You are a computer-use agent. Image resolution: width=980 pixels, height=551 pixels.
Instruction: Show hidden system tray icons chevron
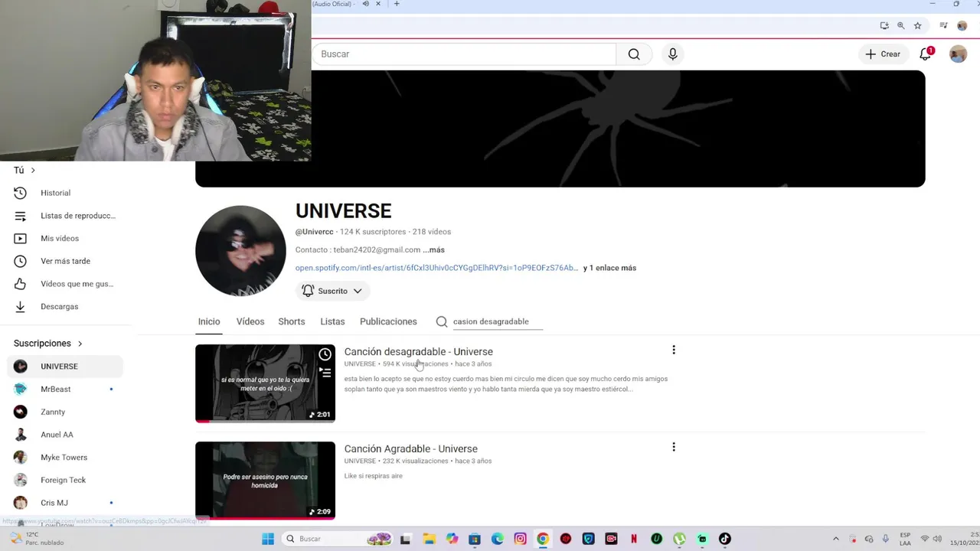tap(835, 539)
